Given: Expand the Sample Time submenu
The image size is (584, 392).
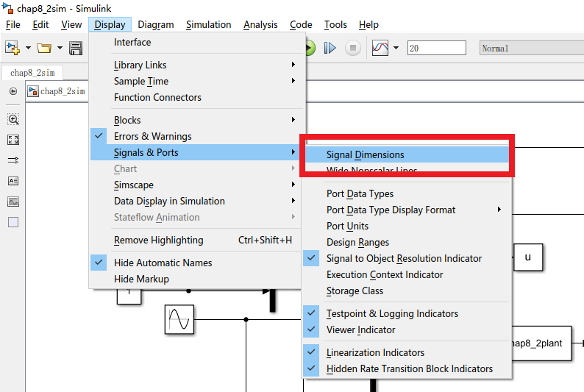Looking at the screenshot, I should [196, 81].
